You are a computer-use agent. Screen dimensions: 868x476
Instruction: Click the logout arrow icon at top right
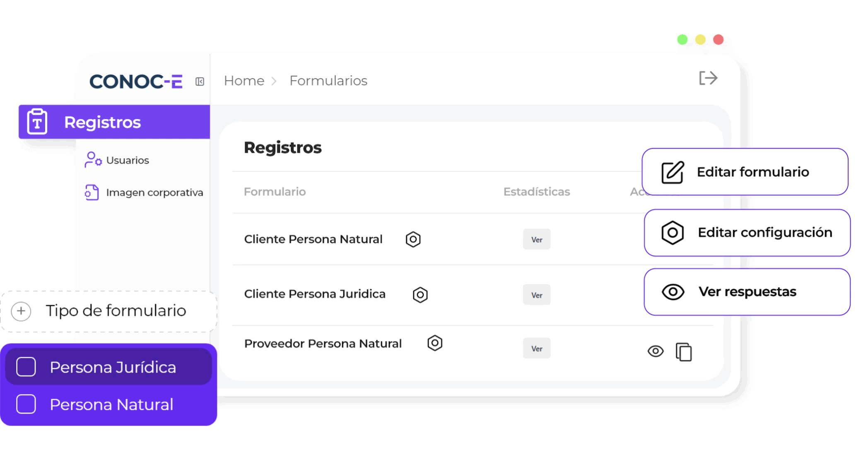(708, 78)
